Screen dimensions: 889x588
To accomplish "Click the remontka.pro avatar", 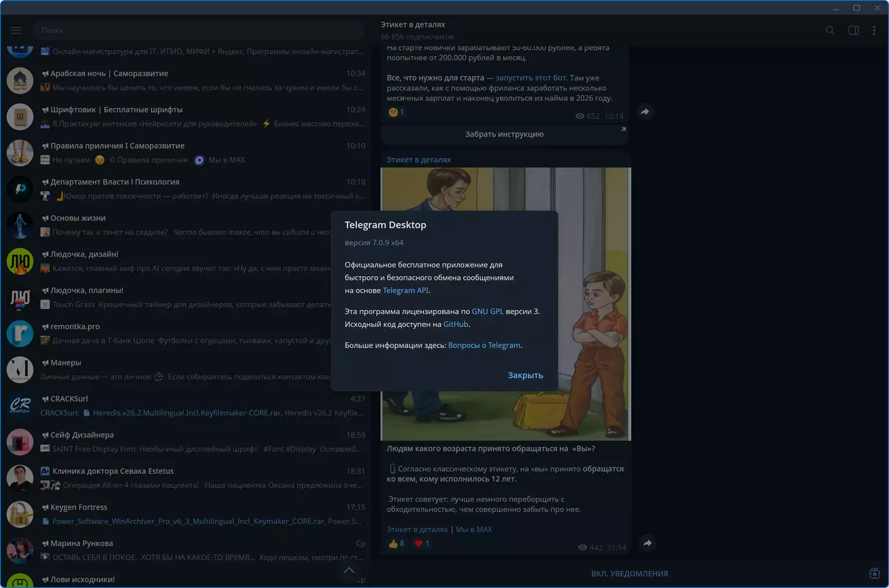I will coord(20,333).
